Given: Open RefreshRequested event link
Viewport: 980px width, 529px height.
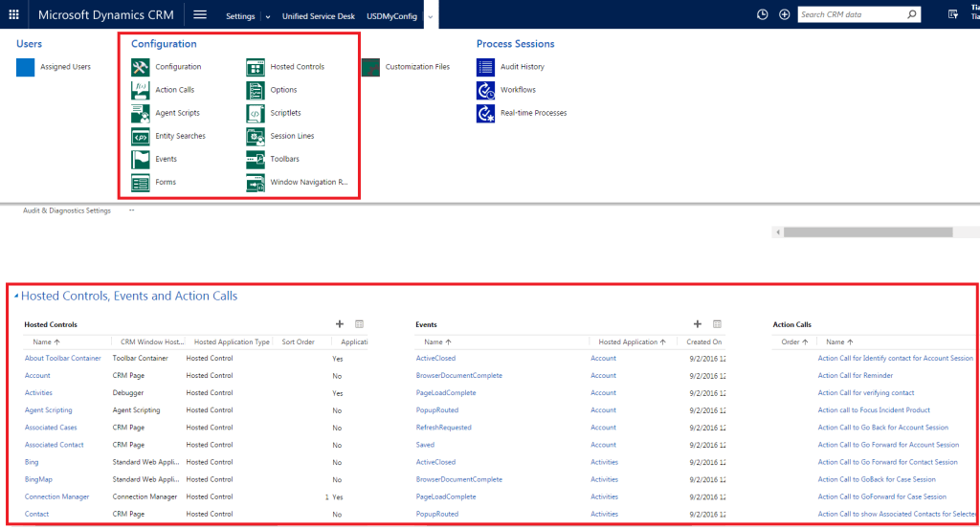Looking at the screenshot, I should tap(443, 428).
